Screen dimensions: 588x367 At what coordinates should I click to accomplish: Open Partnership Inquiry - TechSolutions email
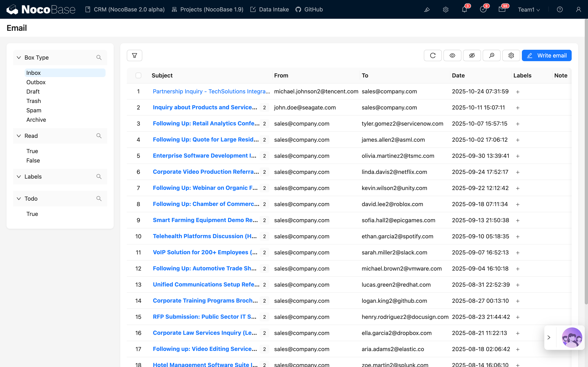pos(211,92)
